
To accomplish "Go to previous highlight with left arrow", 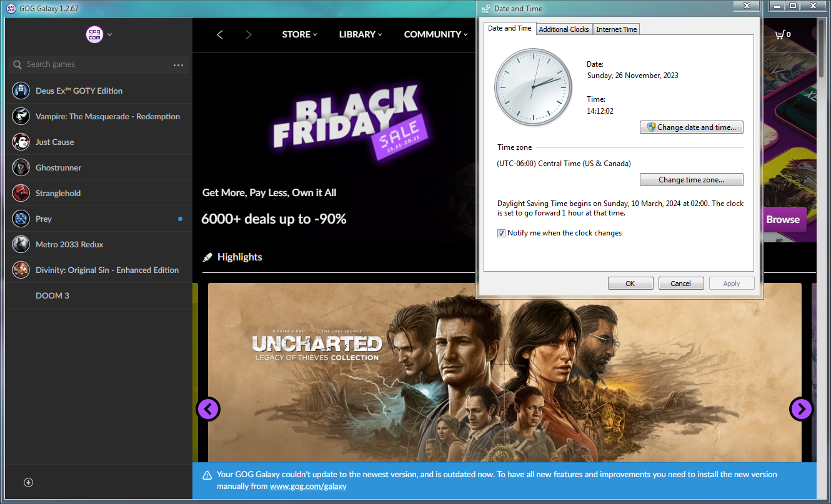I will [208, 409].
